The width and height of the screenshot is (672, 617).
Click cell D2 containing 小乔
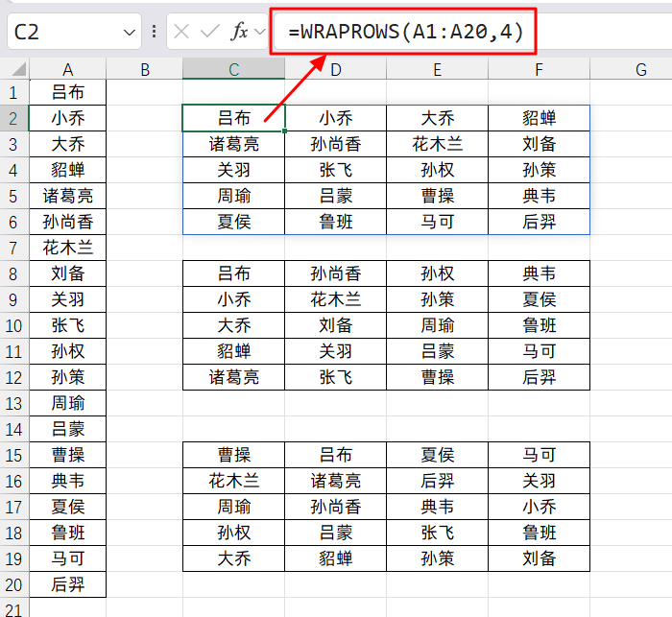(336, 118)
